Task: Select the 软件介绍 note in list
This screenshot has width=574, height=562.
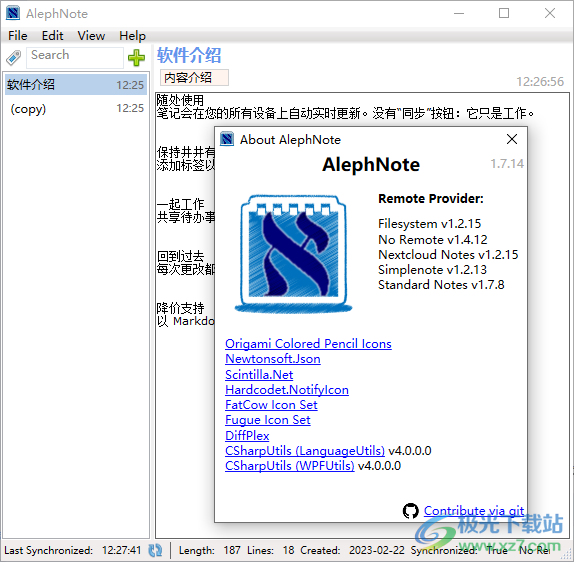Action: tap(76, 85)
